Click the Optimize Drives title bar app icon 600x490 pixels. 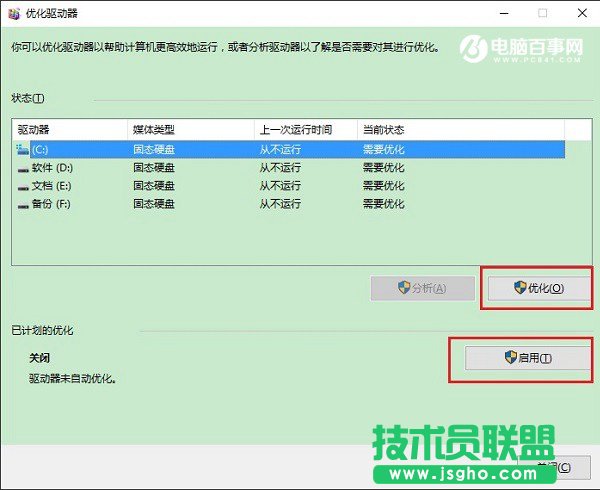click(x=14, y=13)
